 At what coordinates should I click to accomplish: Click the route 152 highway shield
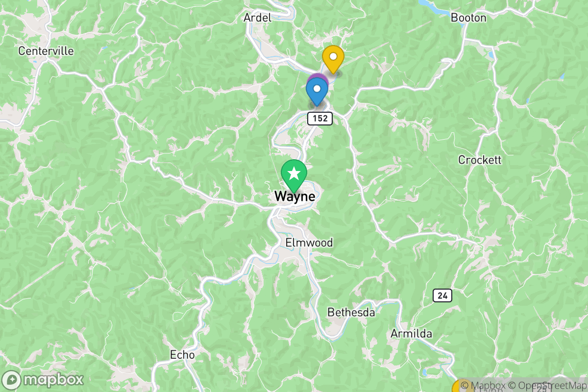click(320, 118)
